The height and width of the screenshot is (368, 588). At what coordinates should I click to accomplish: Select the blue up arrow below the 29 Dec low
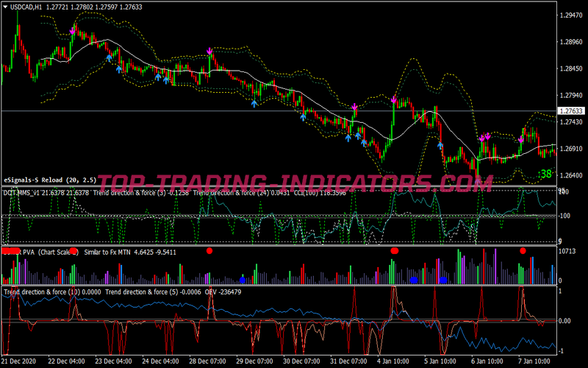(x=254, y=104)
